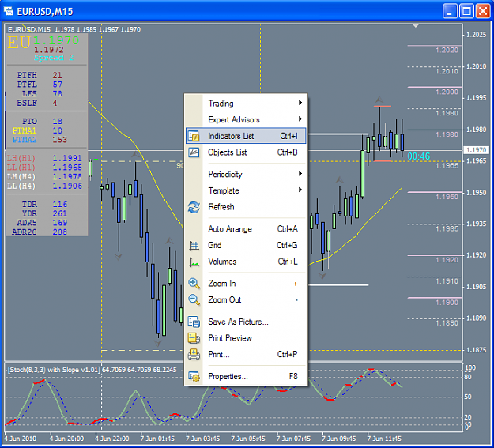Viewport: 494px width, 448px height.
Task: Select Objects List menu entry
Action: 246,152
